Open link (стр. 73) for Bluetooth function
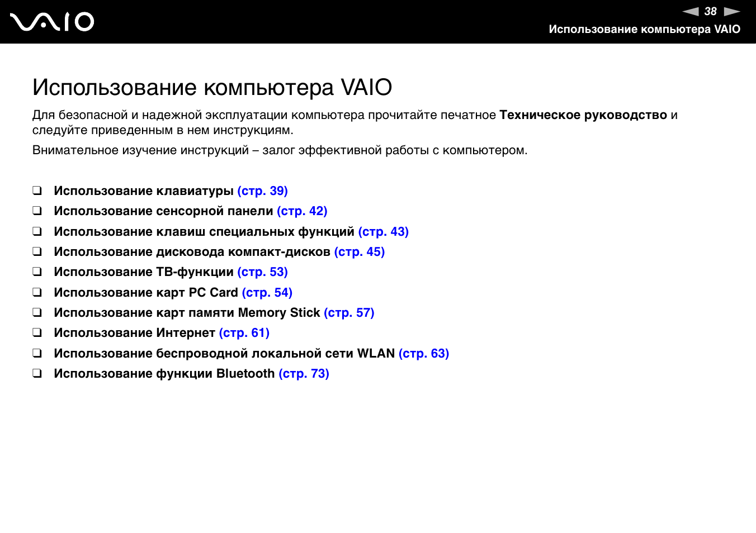Viewport: 756px width, 533px height. coord(304,374)
